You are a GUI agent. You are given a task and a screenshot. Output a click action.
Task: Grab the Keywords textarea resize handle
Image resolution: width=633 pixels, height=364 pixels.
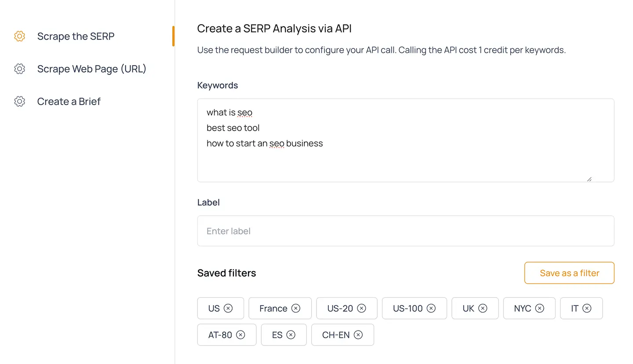coord(589,179)
